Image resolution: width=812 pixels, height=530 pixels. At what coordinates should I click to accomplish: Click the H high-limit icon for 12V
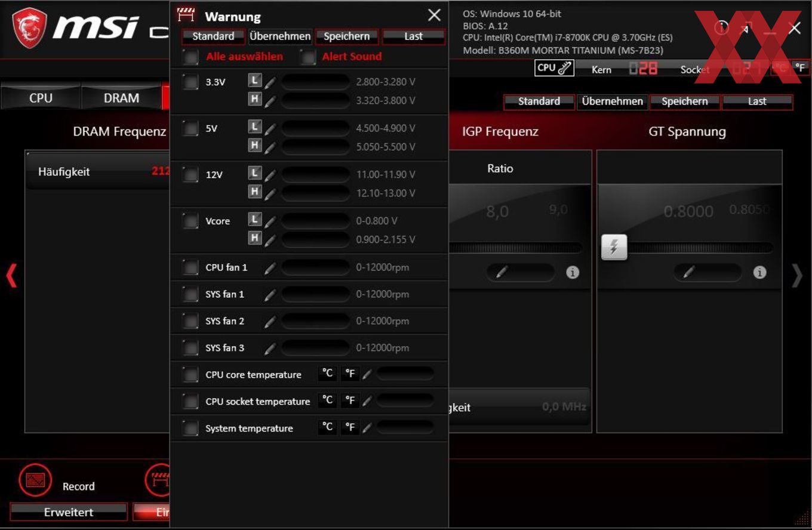tap(255, 192)
